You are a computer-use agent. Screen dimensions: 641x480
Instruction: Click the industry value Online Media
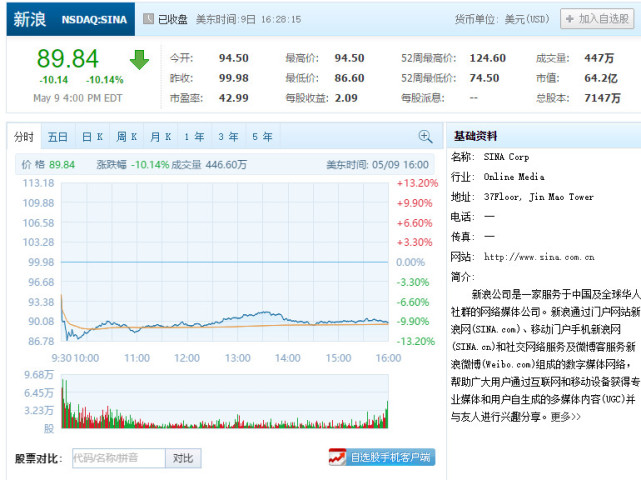(x=514, y=177)
